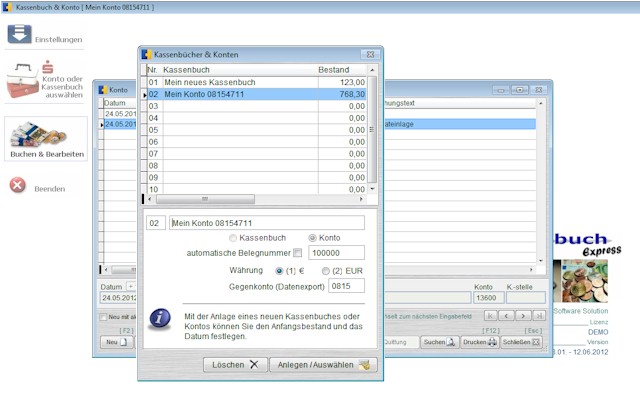
Task: Select the Konto radio button
Action: coord(312,238)
